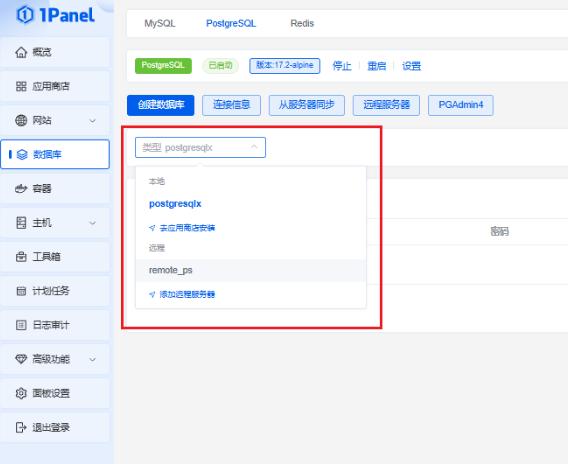Click the 远程服务器 button
The height and width of the screenshot is (464, 568).
[x=386, y=105]
